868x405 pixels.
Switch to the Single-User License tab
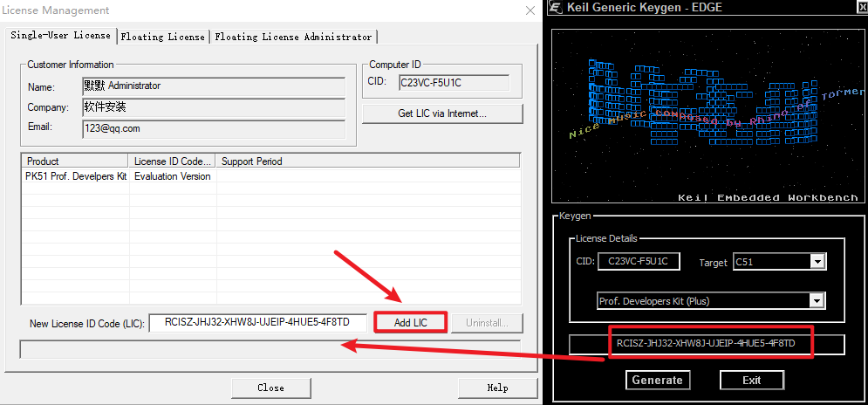pos(61,36)
